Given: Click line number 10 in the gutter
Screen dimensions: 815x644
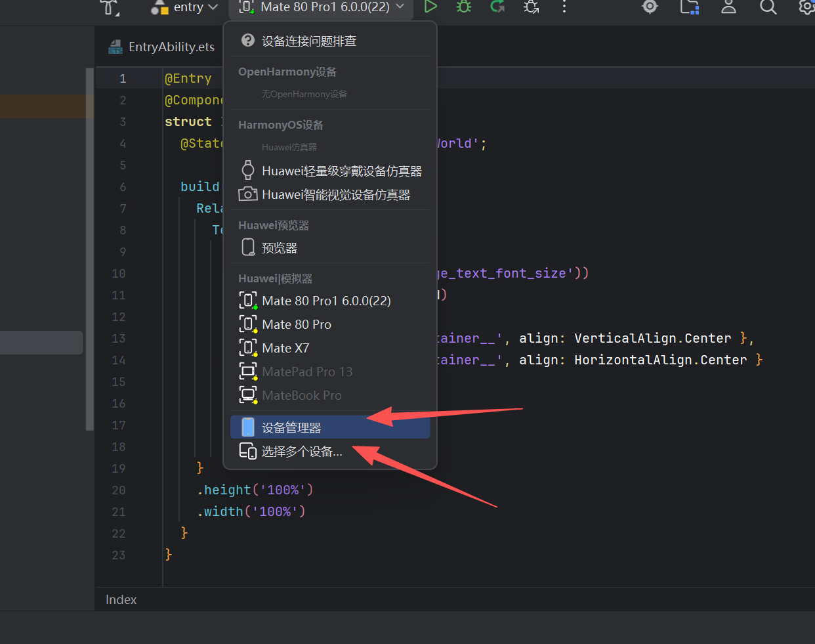Looking at the screenshot, I should click(x=119, y=273).
